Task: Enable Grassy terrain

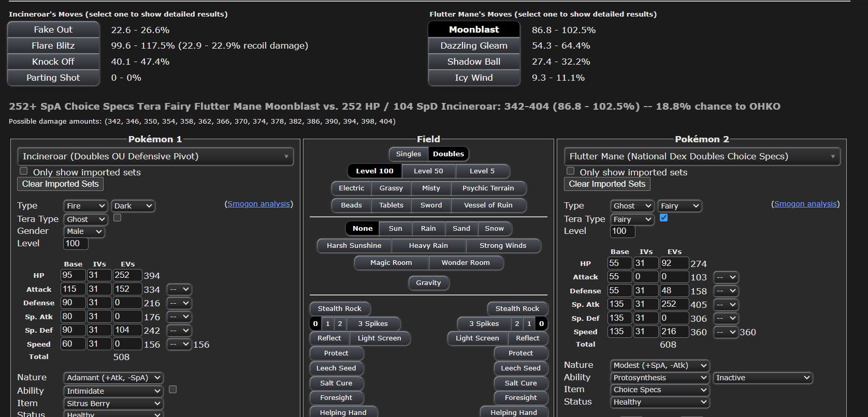Action: (391, 188)
